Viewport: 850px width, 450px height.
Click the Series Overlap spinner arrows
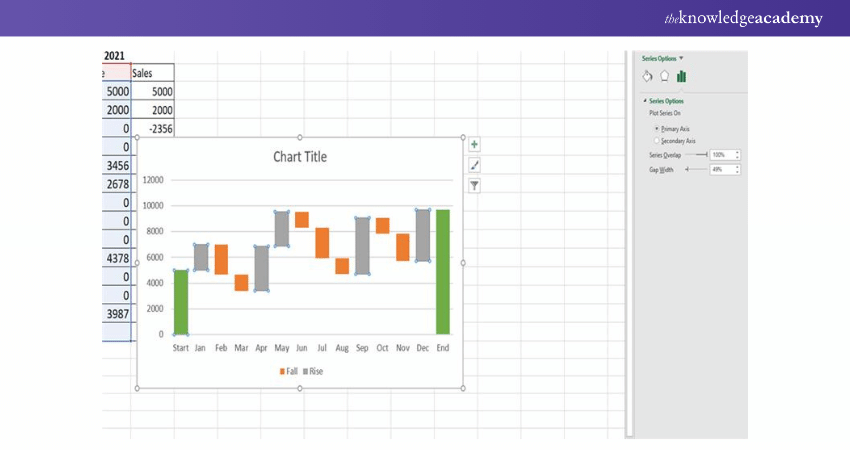[737, 155]
